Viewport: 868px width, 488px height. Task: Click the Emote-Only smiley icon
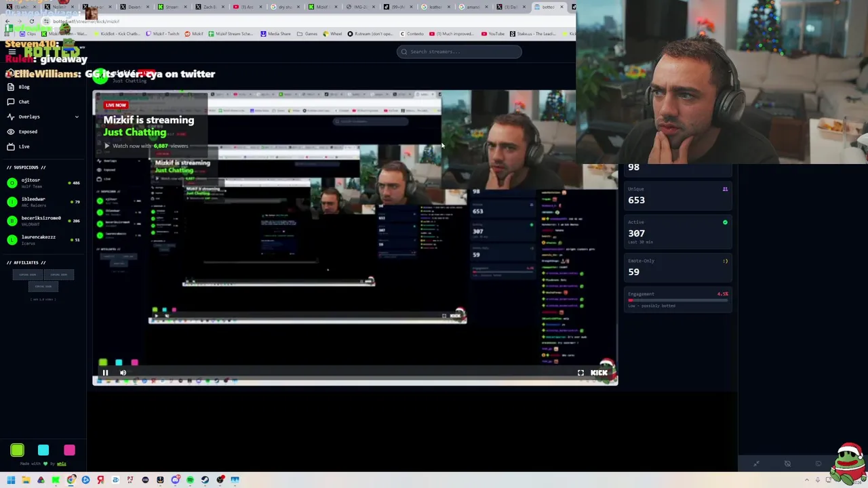pyautogui.click(x=725, y=261)
